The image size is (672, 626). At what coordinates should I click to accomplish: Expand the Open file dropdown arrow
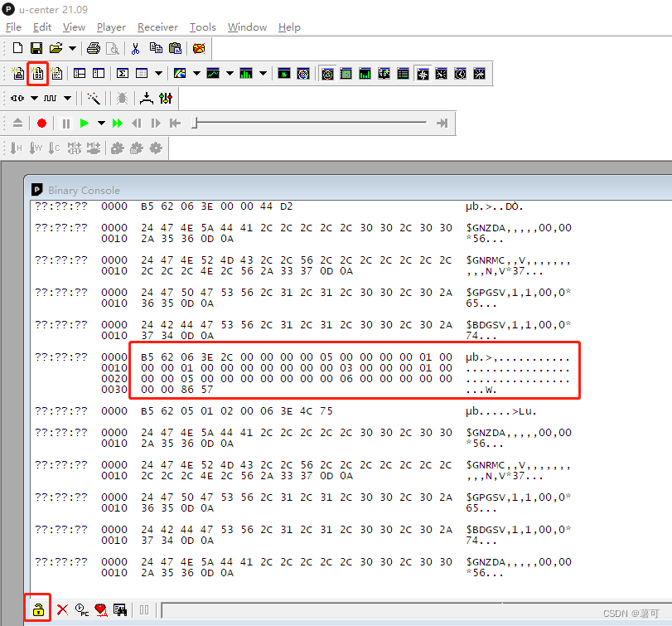click(x=72, y=48)
